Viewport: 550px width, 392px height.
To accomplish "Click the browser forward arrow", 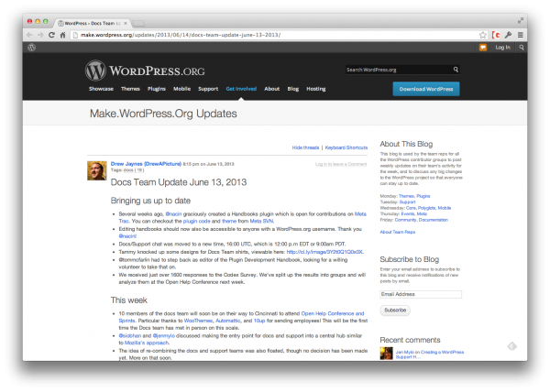I will coord(40,35).
